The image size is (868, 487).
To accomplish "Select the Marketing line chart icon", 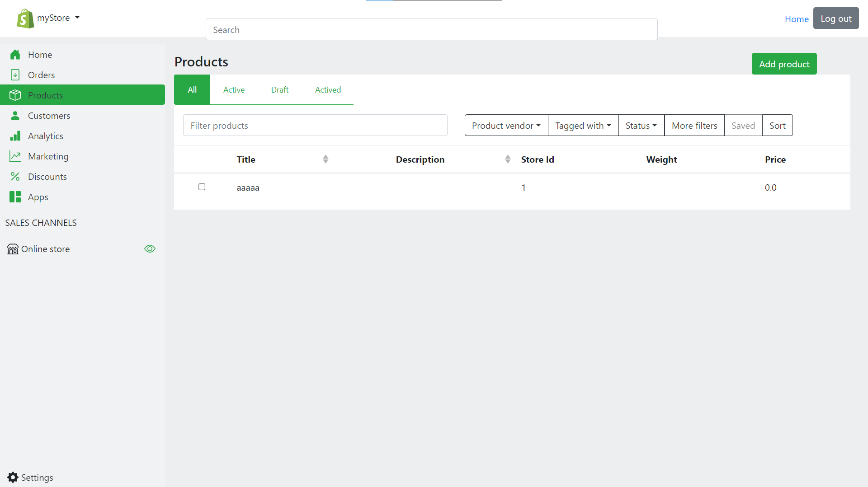I will point(15,156).
